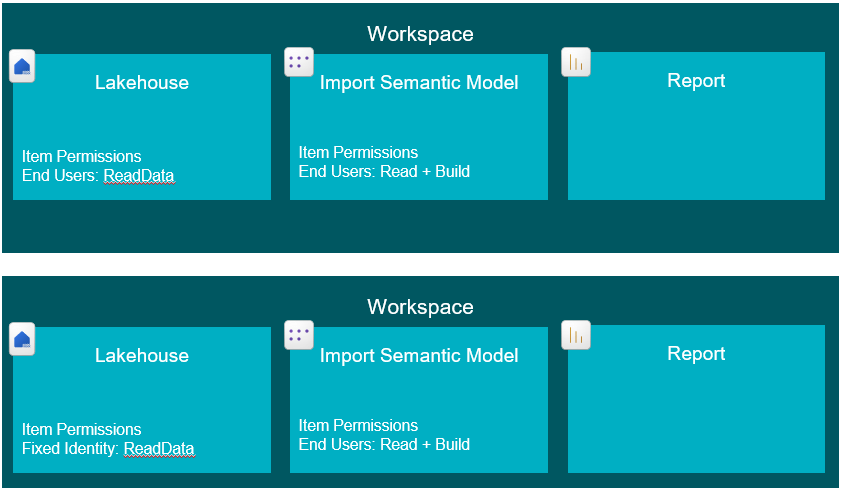Click the 'End Users: ReadData' text
This screenshot has height=490, width=843.
pyautogui.click(x=98, y=176)
